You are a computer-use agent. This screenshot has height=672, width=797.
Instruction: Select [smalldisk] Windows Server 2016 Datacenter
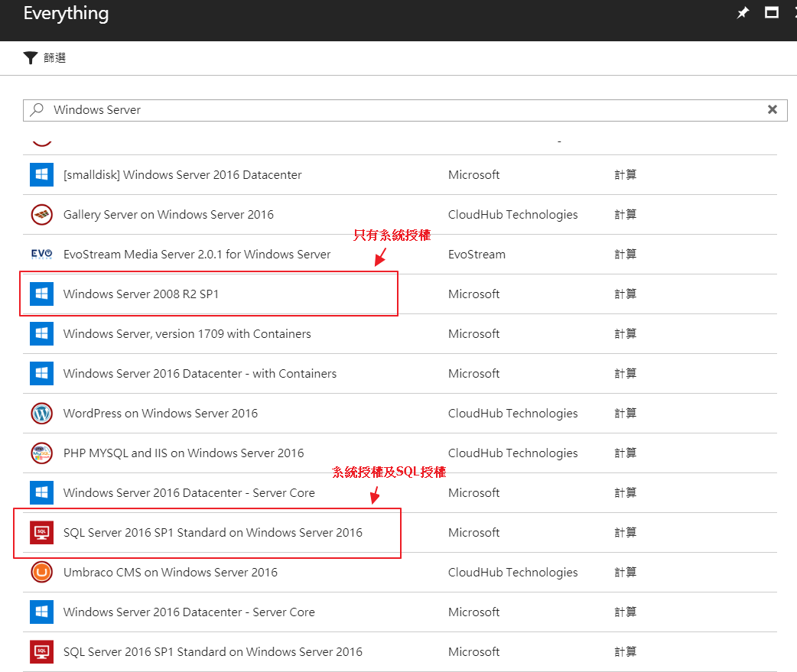point(183,175)
